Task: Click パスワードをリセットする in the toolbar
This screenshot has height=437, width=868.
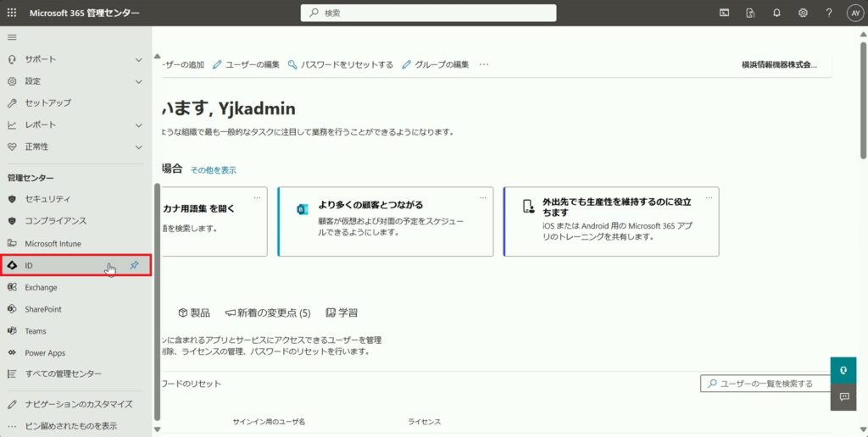Action: coord(341,64)
